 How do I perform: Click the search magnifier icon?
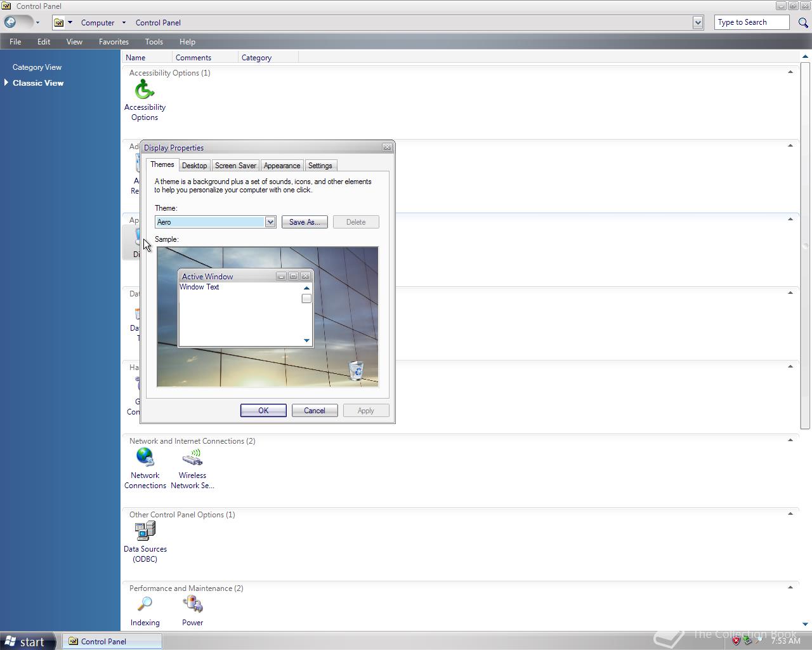pos(803,22)
